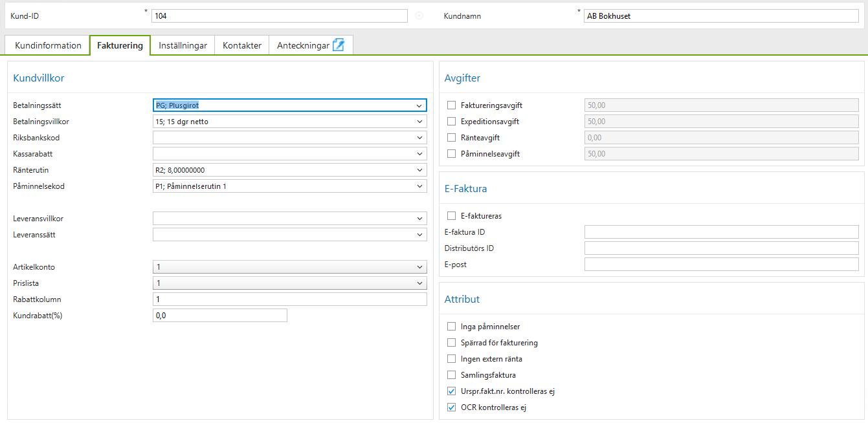Click the lookup icon beside Kund-ID field
The image size is (868, 423).
(x=421, y=16)
